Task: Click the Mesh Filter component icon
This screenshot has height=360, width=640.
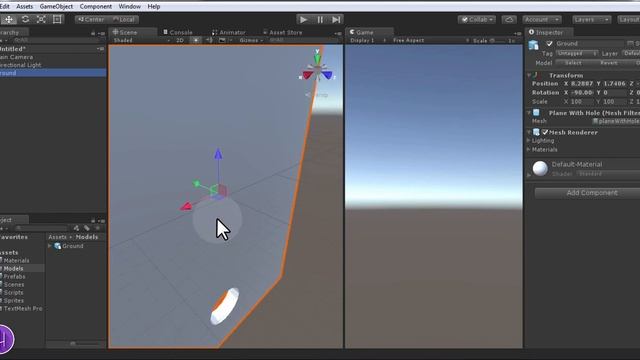Action: [536, 113]
